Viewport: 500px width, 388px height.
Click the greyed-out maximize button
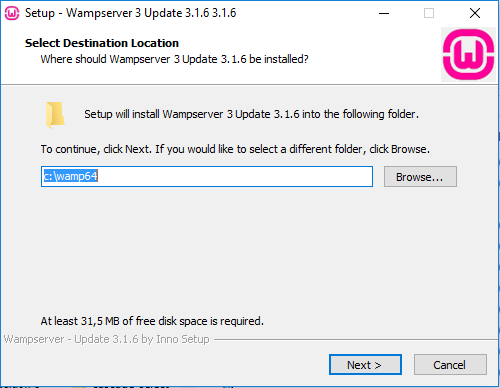point(429,13)
